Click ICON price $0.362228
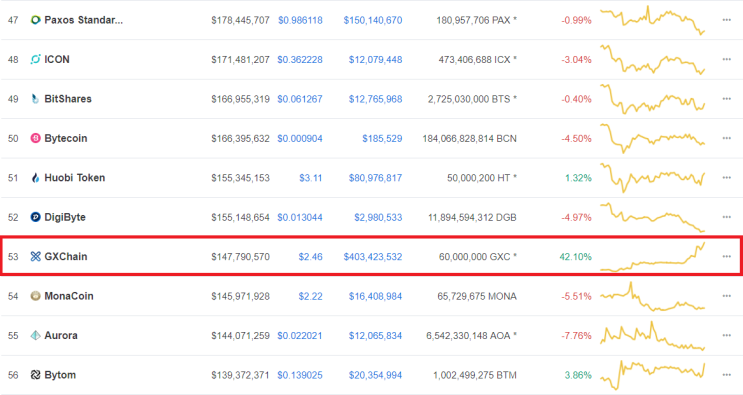This screenshot has width=743, height=395. (x=300, y=60)
